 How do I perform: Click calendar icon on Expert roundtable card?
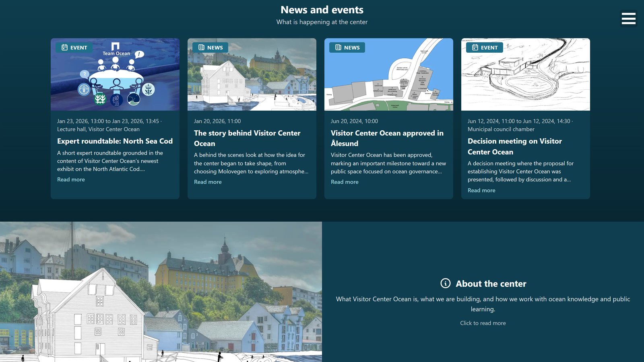click(64, 47)
